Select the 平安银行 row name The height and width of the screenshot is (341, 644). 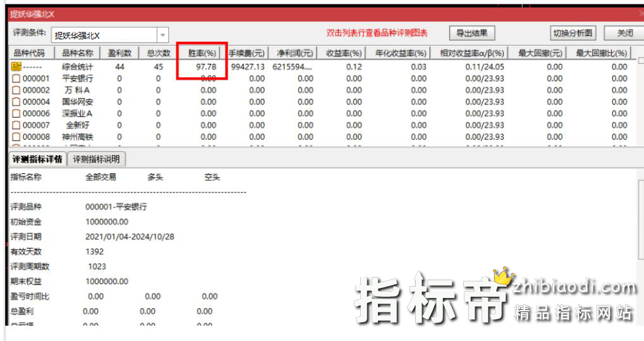tap(78, 78)
